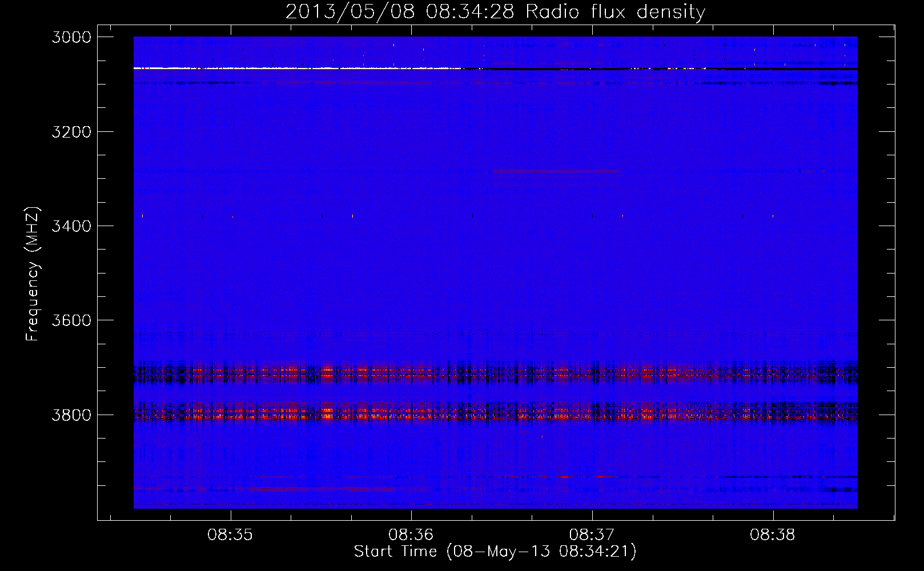Click the short red streak near 3280 MHz
The width and height of the screenshot is (924, 571).
[556, 171]
